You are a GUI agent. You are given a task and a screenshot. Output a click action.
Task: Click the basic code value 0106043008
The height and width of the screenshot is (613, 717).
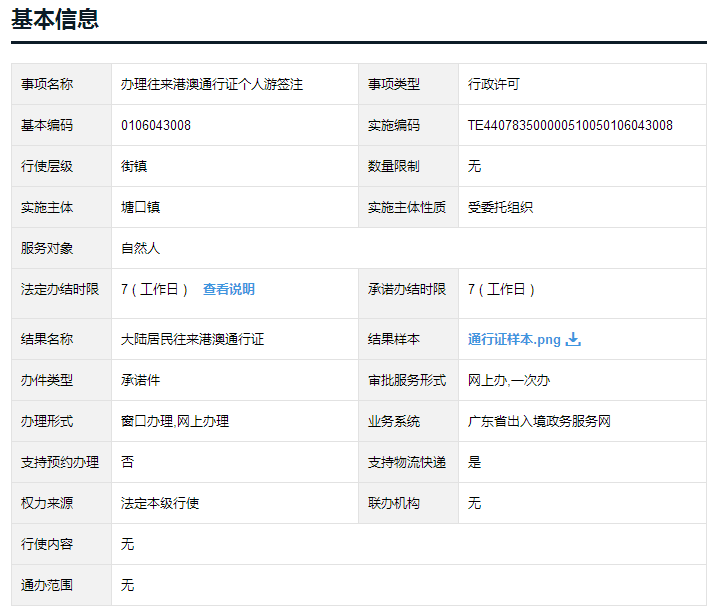(155, 126)
